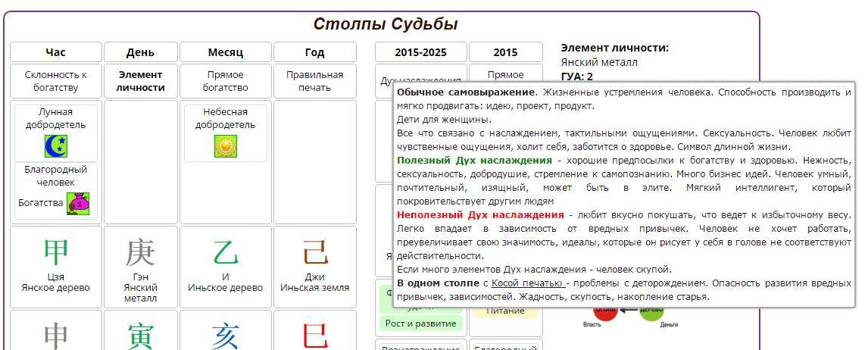Click 'Лунная добродетель' label
Image resolution: width=868 pixels, height=350 pixels.
(56, 118)
